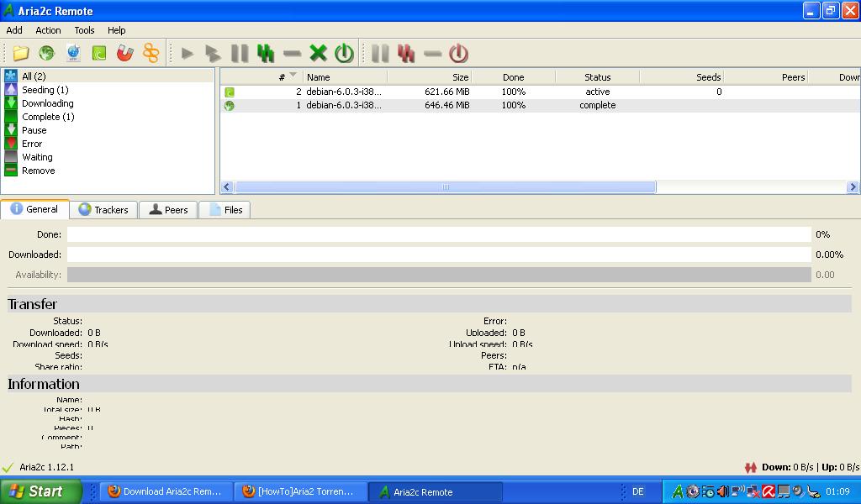861x504 pixels.
Task: Click the green pause-all bars icon
Action: 266,54
